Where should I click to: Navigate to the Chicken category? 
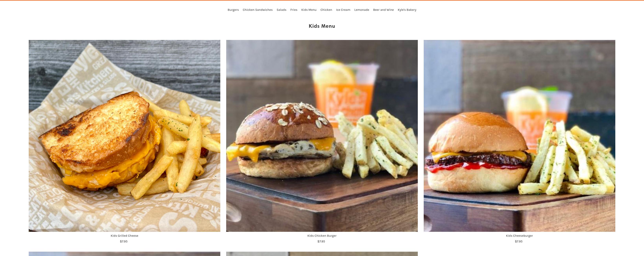[x=326, y=10]
